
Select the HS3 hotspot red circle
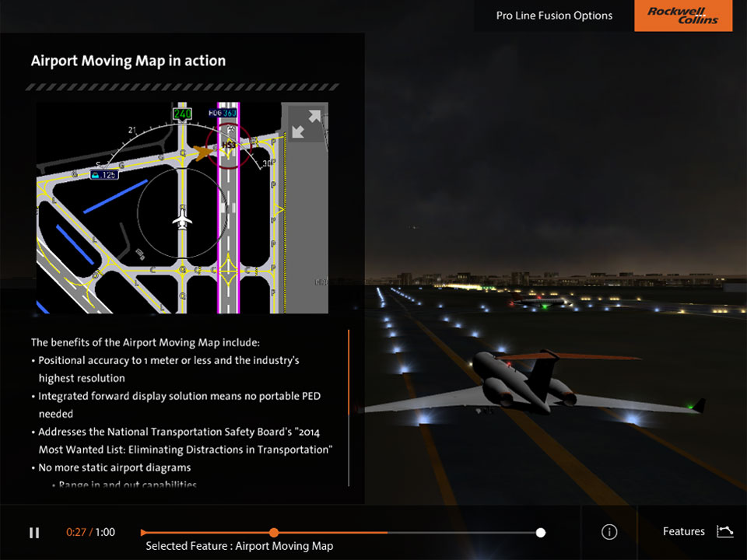229,145
